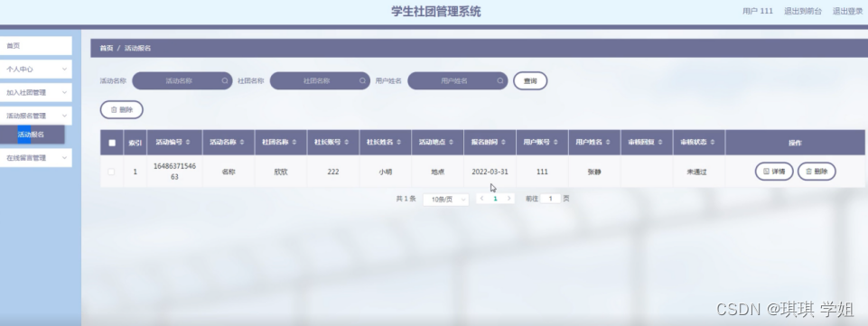Collapse 活动报名管理 sidebar menu

36,116
